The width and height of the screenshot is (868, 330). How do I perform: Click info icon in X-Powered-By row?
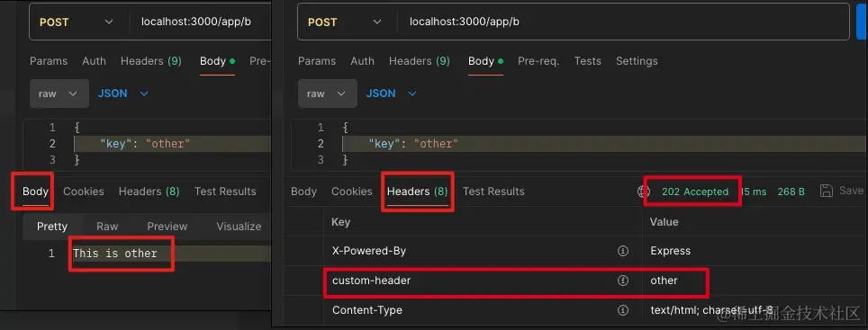coord(623,251)
